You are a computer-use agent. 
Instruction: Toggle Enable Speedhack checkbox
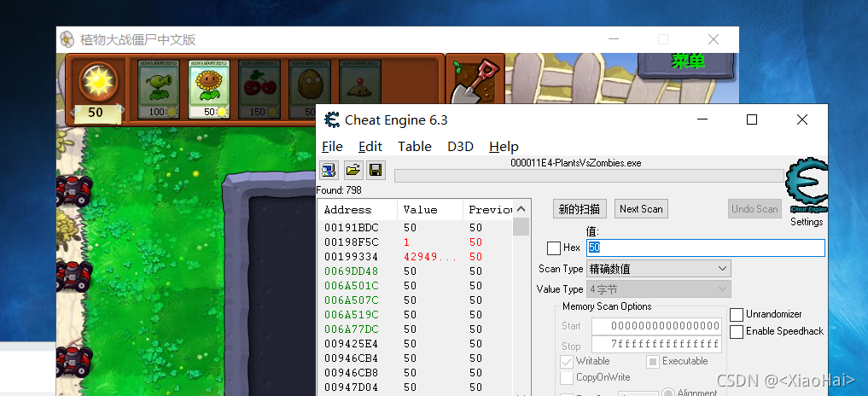tap(737, 332)
